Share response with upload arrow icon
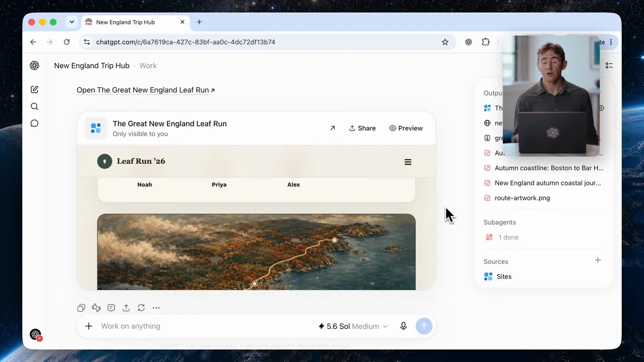Image resolution: width=644 pixels, height=362 pixels. coord(126,308)
